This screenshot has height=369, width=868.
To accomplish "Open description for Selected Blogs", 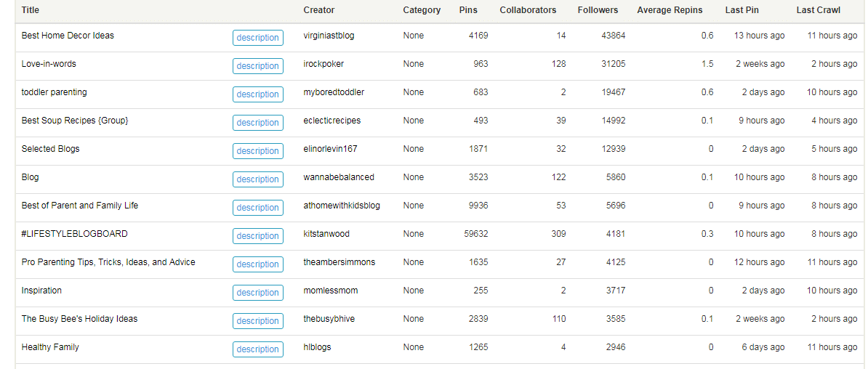I will (258, 151).
